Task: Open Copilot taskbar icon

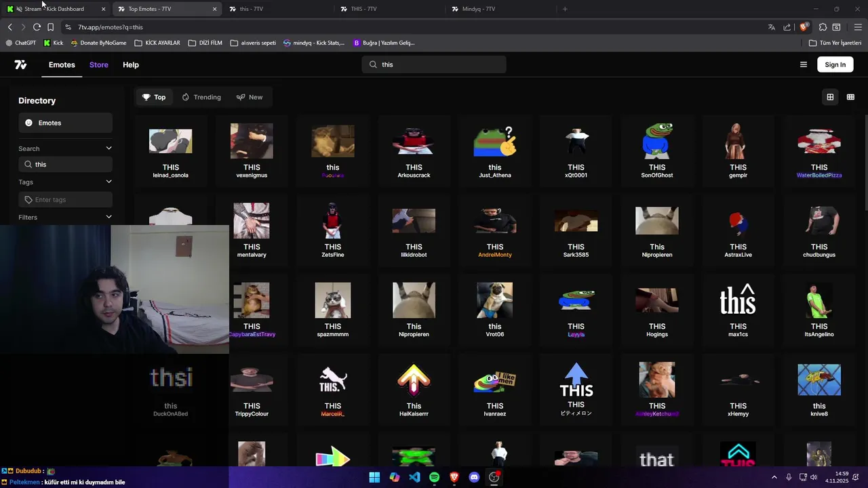Action: (394, 477)
